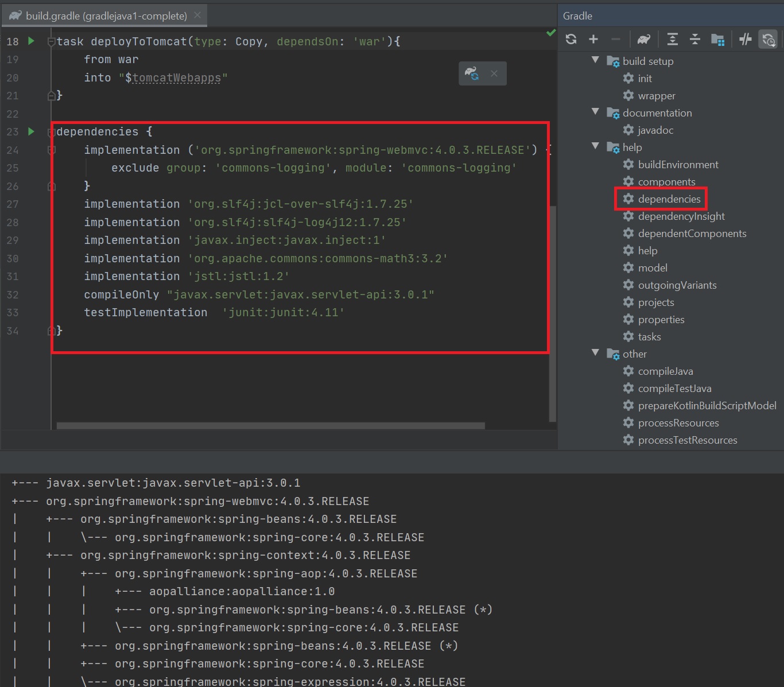Expand all nodes in Gradle tree

click(673, 39)
